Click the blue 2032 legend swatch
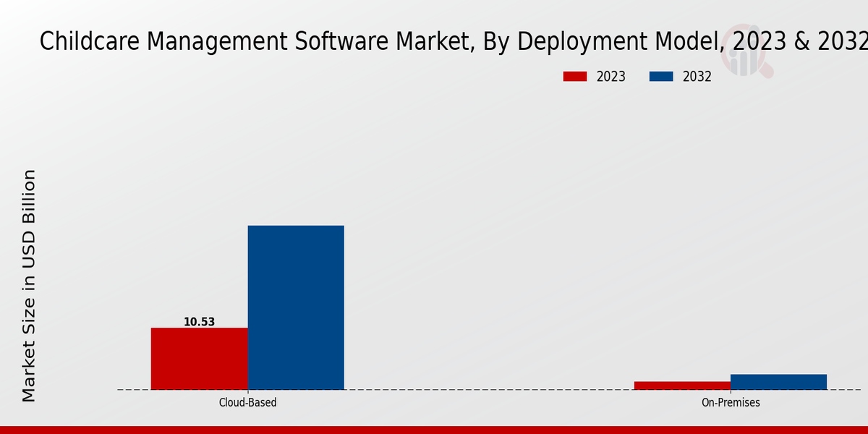This screenshot has width=868, height=434. coord(661,77)
